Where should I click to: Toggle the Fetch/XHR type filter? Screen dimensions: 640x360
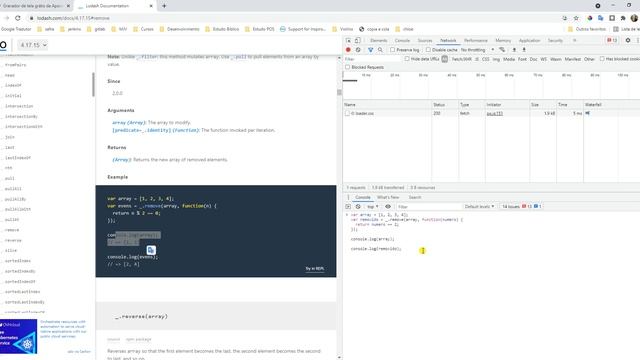tap(462, 59)
